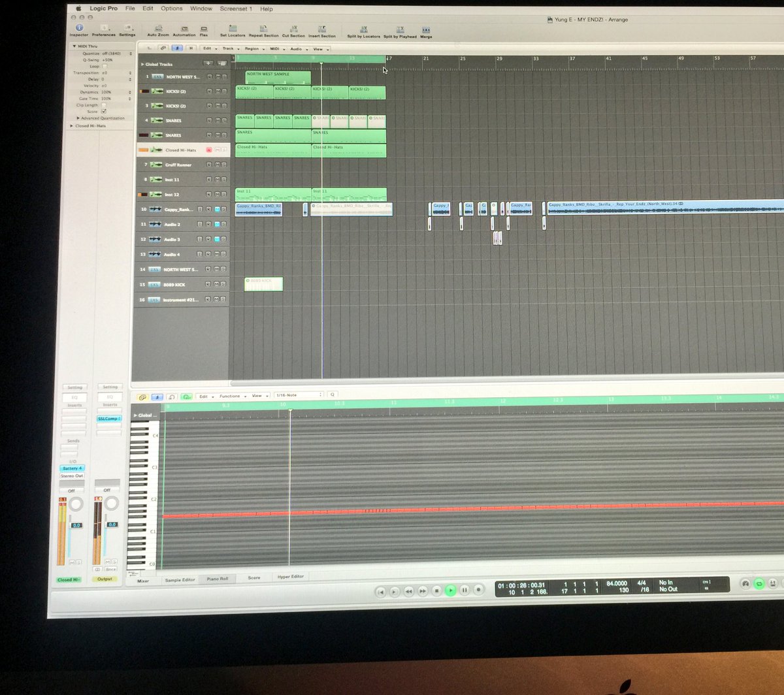Open the Options menu
Image resolution: width=784 pixels, height=695 pixels.
172,8
